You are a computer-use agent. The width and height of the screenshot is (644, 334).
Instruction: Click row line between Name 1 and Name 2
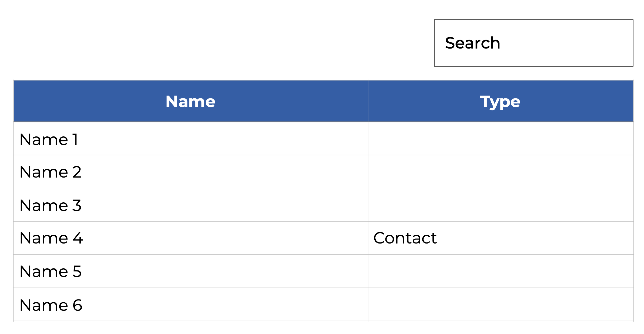pos(190,155)
